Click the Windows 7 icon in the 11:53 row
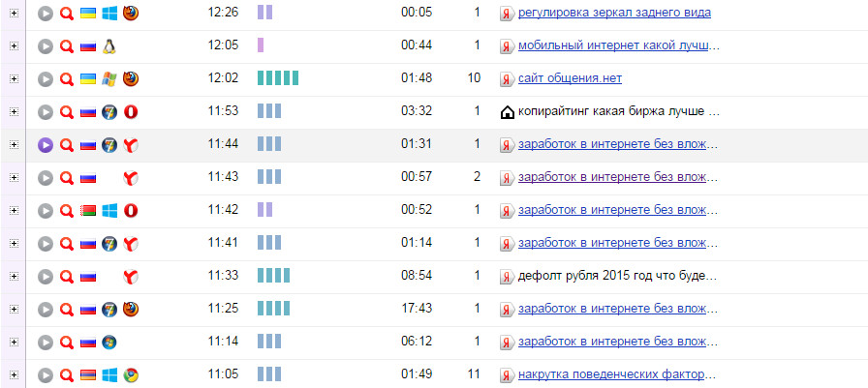 click(109, 112)
